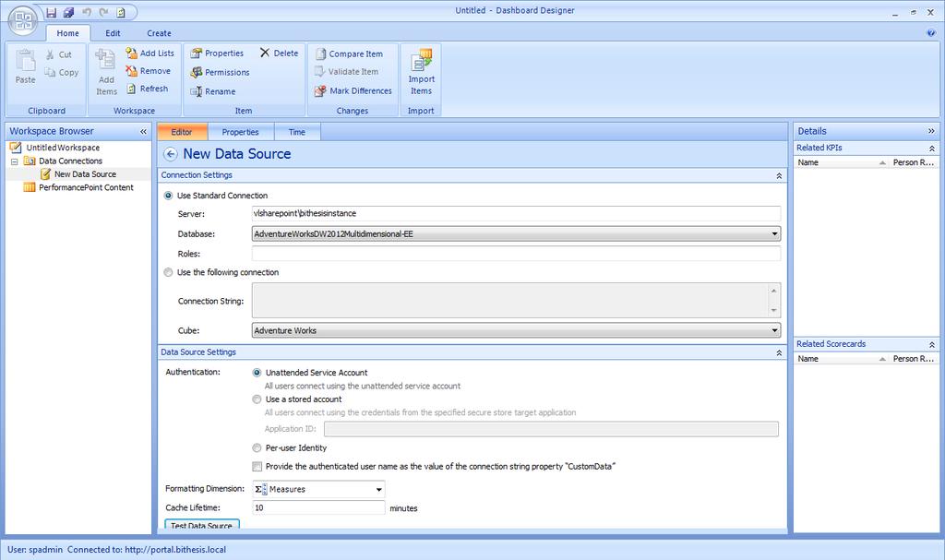Click the Redo arrow in quick access toolbar
The width and height of the screenshot is (945, 560).
coord(103,12)
